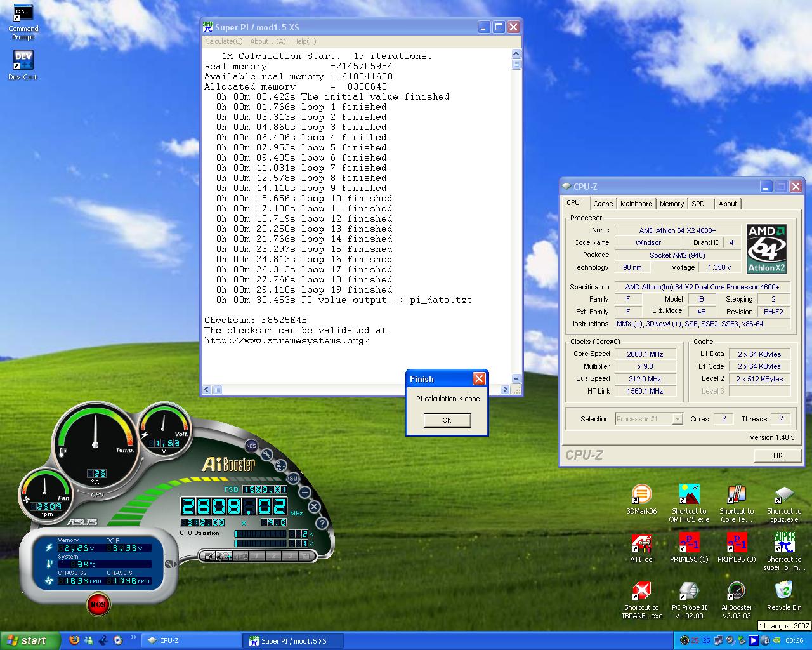Select the super_pi_mod shortcut icon

click(x=784, y=552)
